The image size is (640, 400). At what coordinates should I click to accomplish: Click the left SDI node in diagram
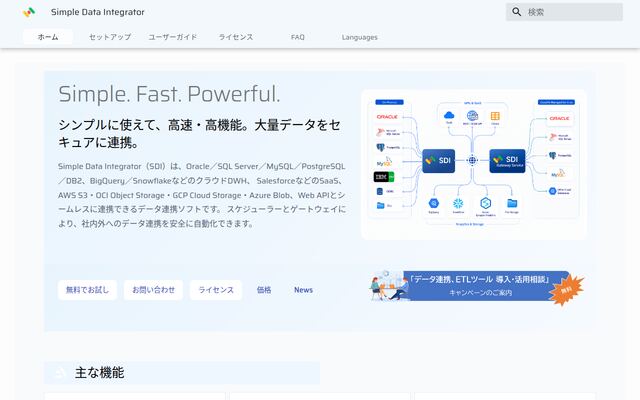(438, 161)
